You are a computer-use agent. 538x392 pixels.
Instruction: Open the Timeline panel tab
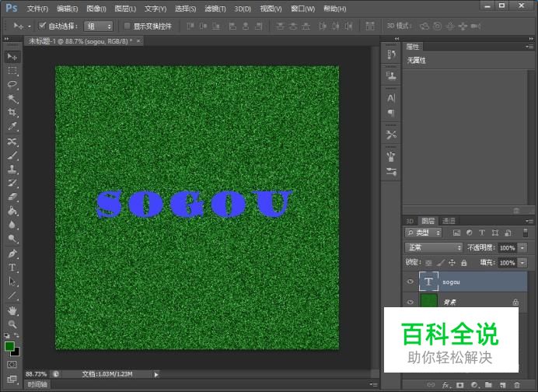(37, 384)
